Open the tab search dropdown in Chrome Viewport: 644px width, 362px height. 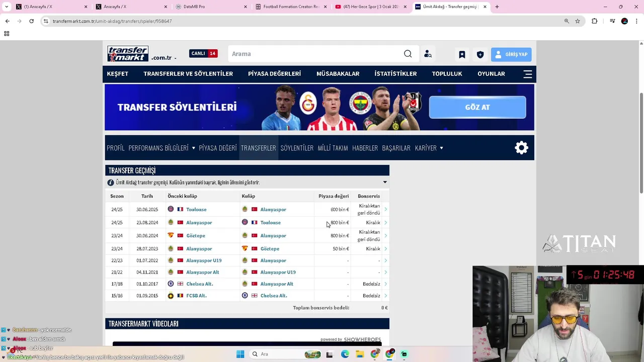(x=7, y=7)
